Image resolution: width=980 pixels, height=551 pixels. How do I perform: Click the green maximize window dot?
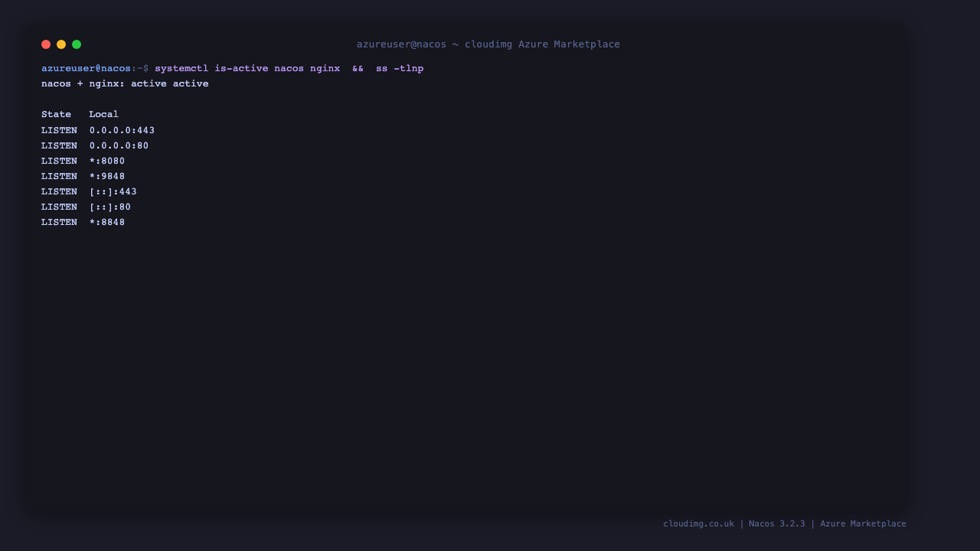[77, 44]
